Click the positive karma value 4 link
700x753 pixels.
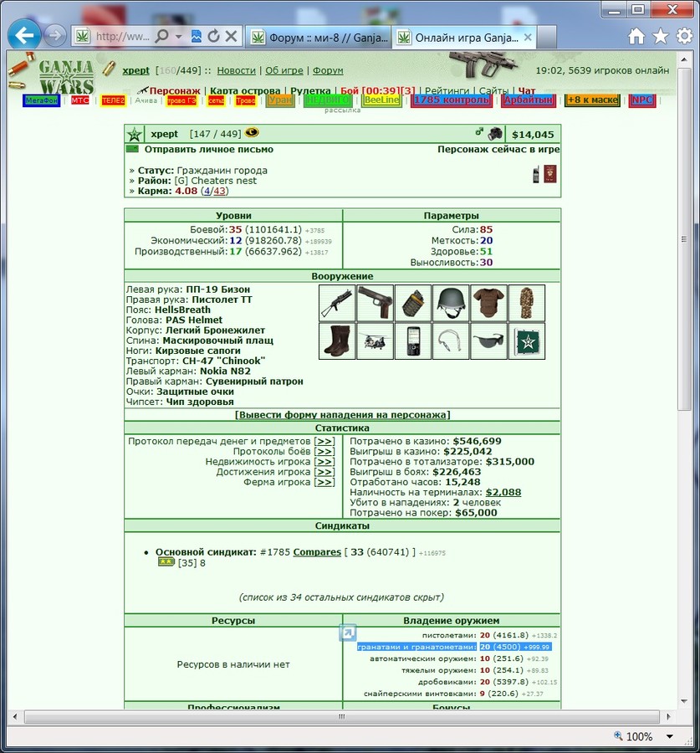[207, 191]
